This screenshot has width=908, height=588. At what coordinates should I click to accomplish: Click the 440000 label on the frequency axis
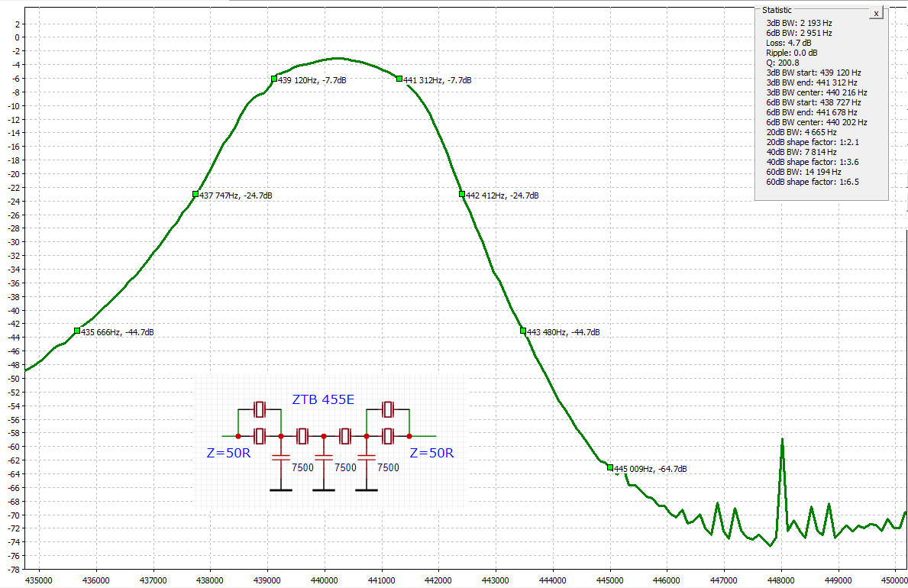pyautogui.click(x=325, y=579)
